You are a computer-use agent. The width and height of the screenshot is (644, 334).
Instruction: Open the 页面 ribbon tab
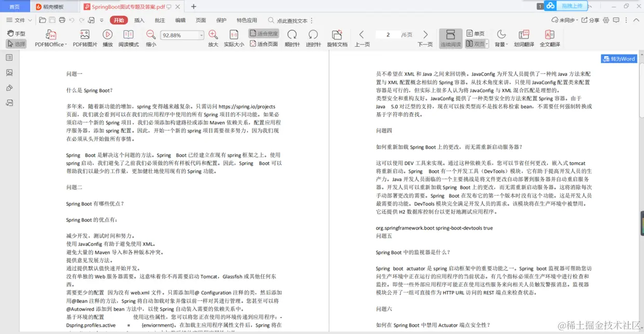201,20
